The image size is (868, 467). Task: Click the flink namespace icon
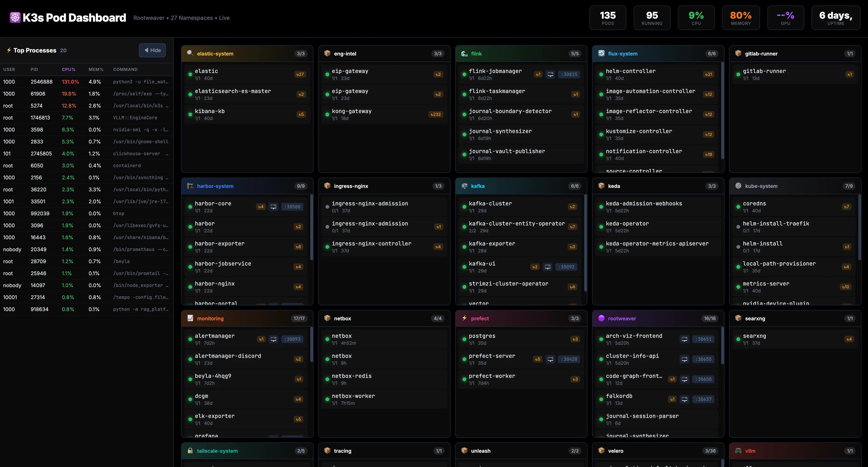(464, 53)
